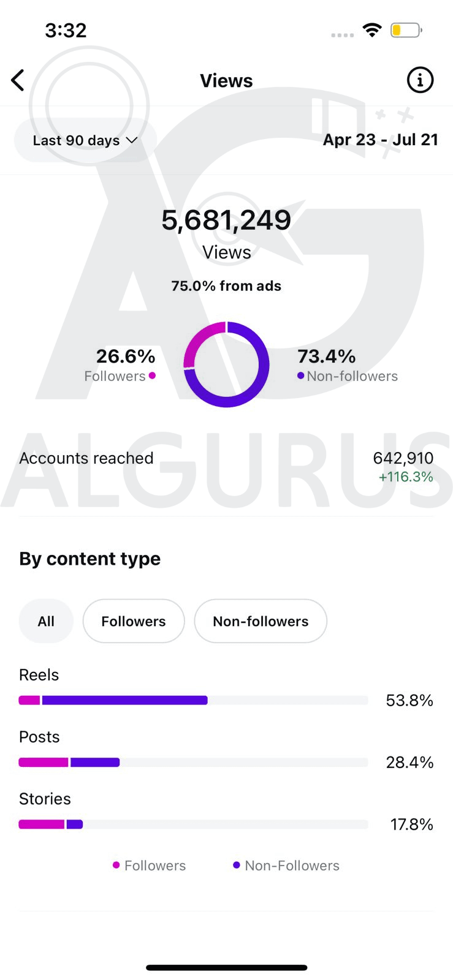Click the pink Followers legend dot
Image resolution: width=453 pixels, height=980 pixels.
click(152, 376)
